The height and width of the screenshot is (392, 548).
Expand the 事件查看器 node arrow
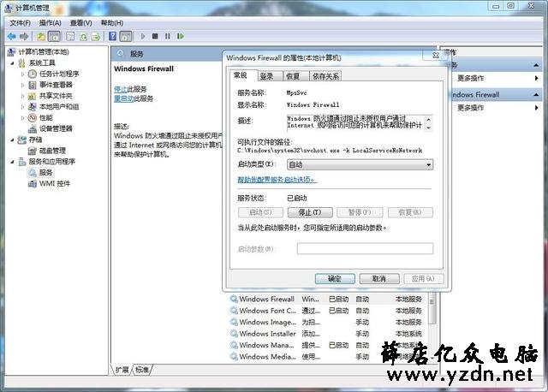(22, 85)
